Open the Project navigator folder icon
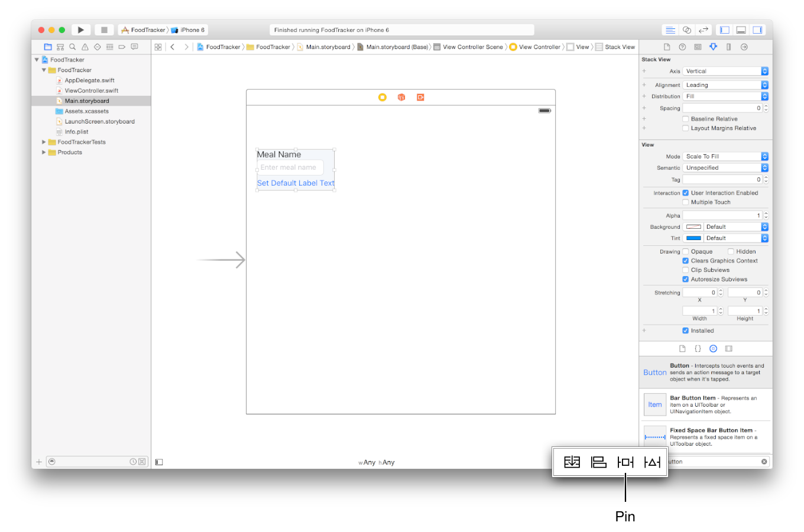 coord(48,47)
